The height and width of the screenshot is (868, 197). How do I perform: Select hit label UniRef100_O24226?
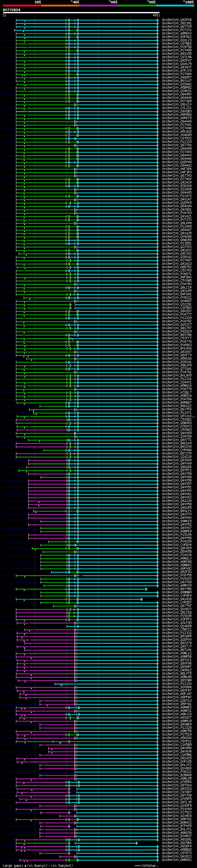(177, 457)
